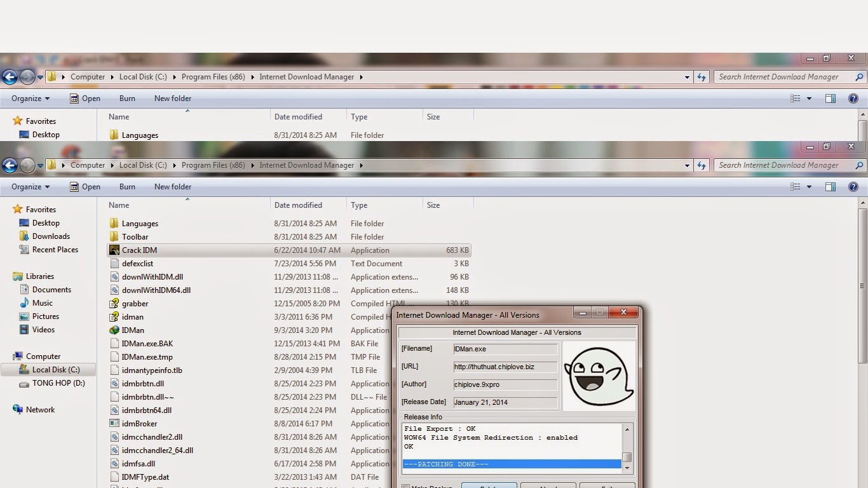Click the Network icon in the sidebar
This screenshot has width=868, height=488.
[x=18, y=410]
